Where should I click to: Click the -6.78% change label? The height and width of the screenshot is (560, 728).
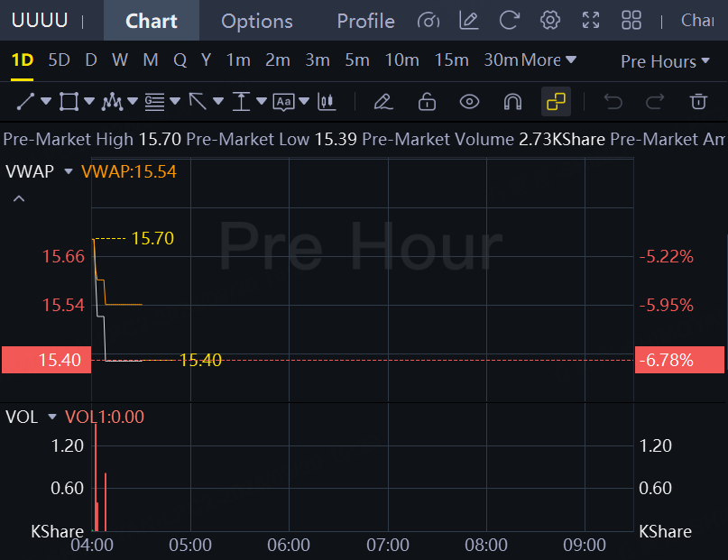pos(679,360)
